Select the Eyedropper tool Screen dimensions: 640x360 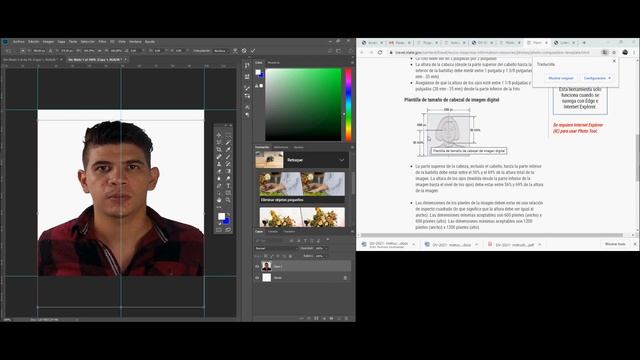pos(228,149)
